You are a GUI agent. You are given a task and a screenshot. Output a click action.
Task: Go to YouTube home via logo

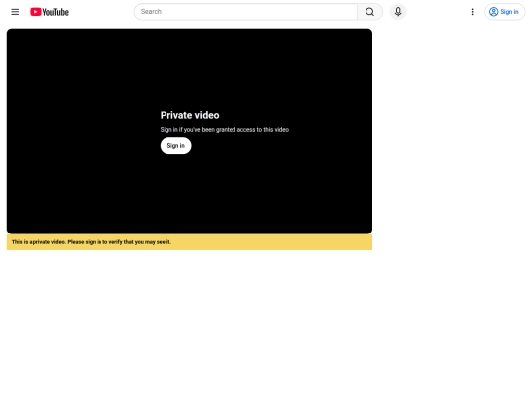click(x=49, y=12)
